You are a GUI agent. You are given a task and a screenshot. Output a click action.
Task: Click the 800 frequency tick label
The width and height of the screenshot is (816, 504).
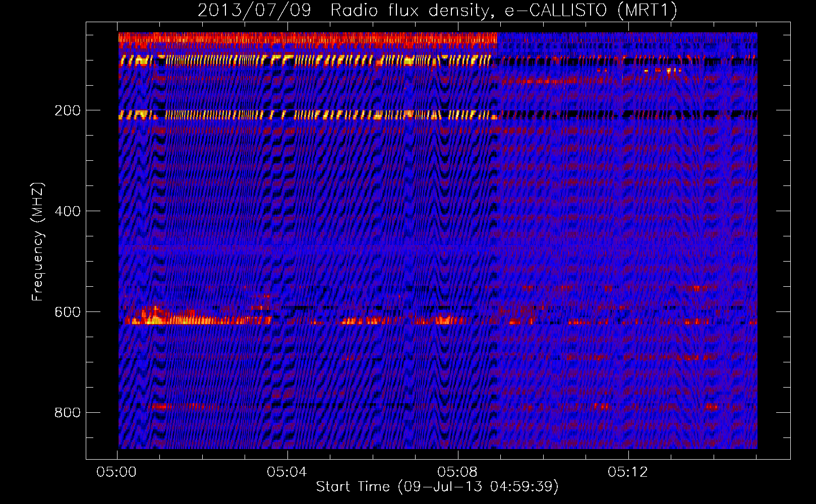click(x=68, y=413)
